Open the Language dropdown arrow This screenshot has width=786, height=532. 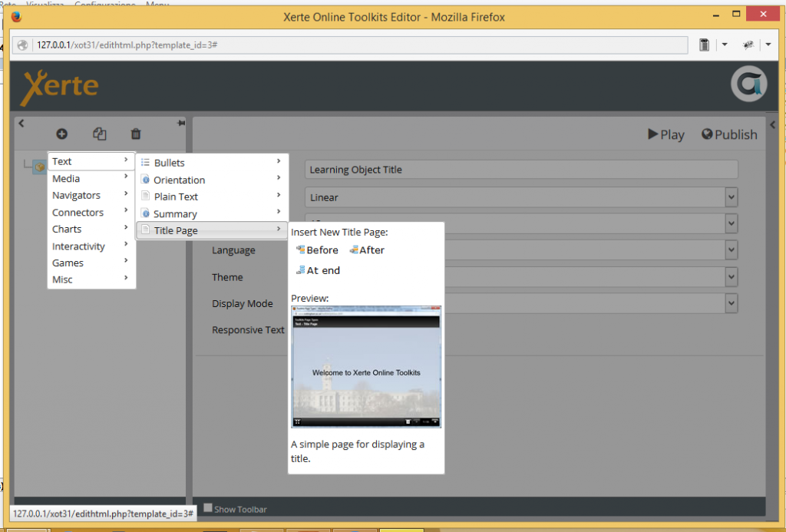click(731, 249)
